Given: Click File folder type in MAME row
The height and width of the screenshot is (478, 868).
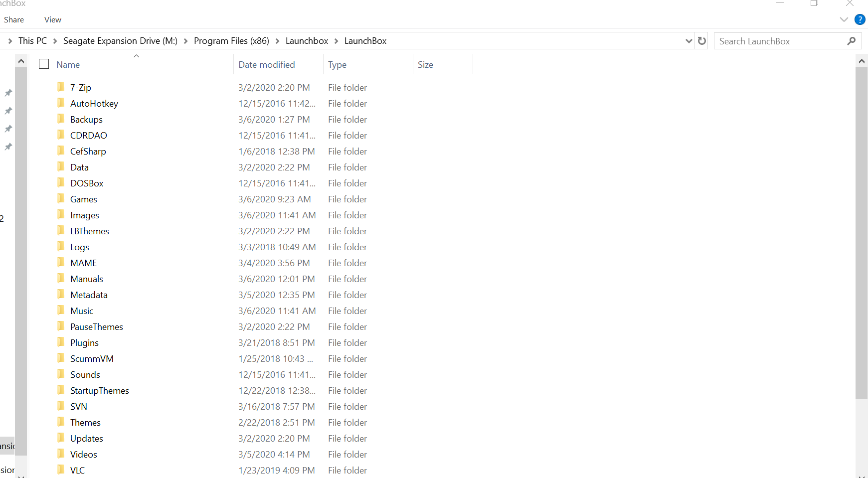Looking at the screenshot, I should point(347,263).
